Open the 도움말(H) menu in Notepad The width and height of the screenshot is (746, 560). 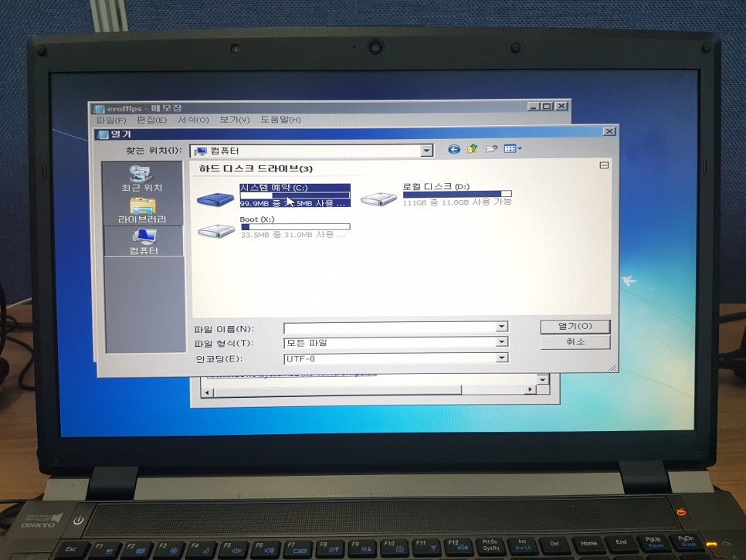(x=280, y=120)
